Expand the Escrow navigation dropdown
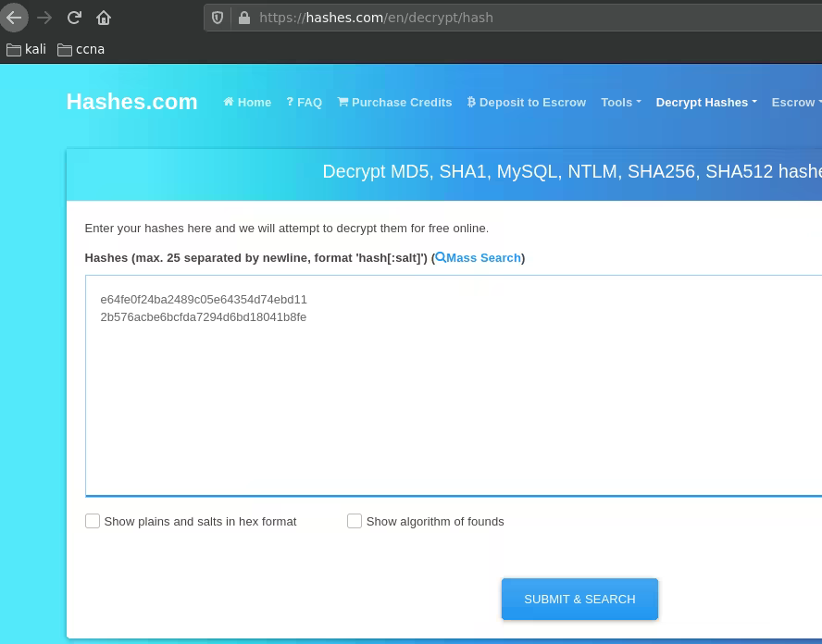Screen dimensions: 822x644 pyautogui.click(x=795, y=102)
